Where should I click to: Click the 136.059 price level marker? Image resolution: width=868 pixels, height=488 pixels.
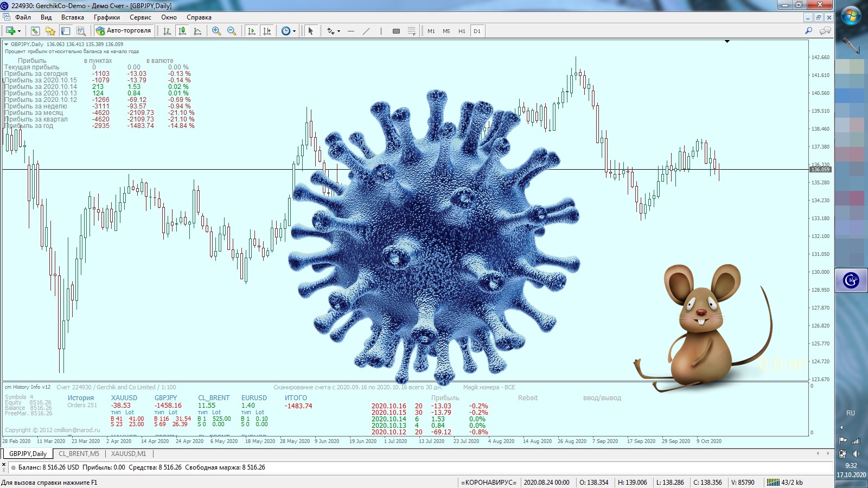coord(820,170)
